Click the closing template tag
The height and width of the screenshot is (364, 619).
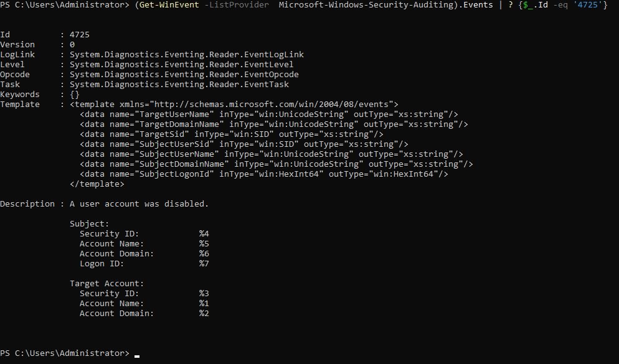(x=97, y=184)
